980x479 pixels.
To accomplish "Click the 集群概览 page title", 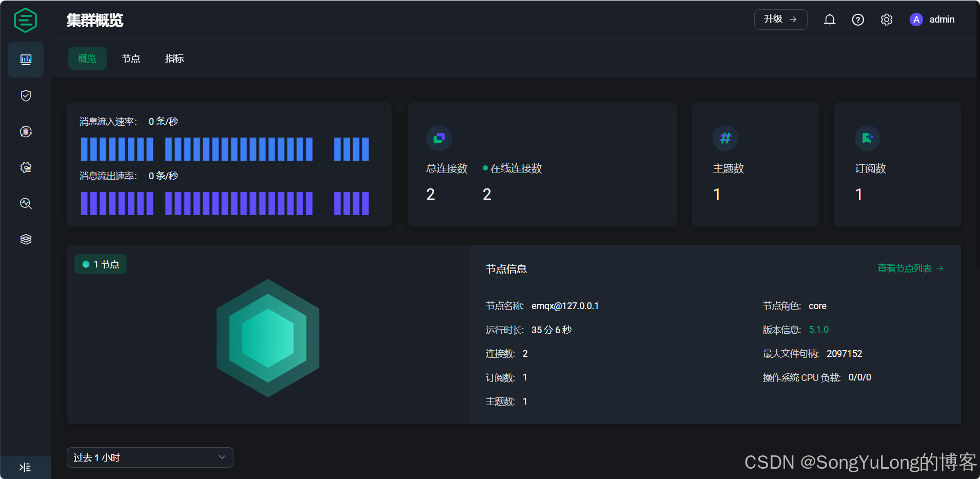I will (95, 21).
